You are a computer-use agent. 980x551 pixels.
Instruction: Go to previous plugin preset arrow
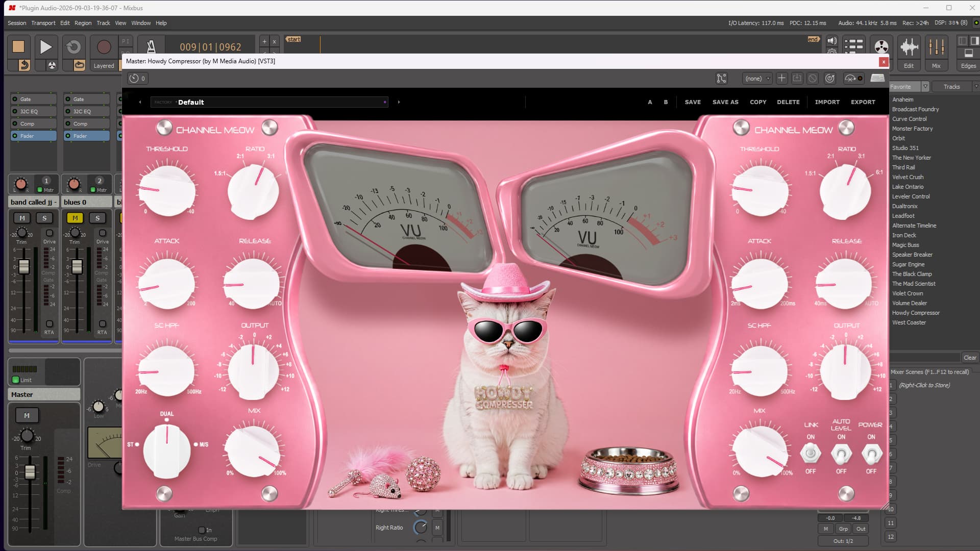point(140,102)
